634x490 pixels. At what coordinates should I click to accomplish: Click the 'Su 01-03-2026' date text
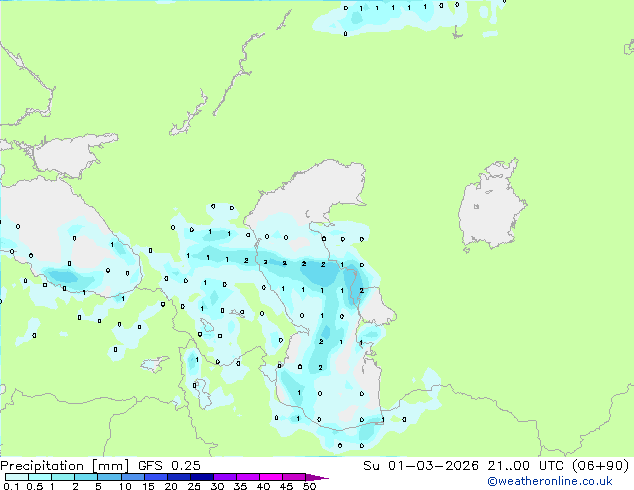[421, 466]
